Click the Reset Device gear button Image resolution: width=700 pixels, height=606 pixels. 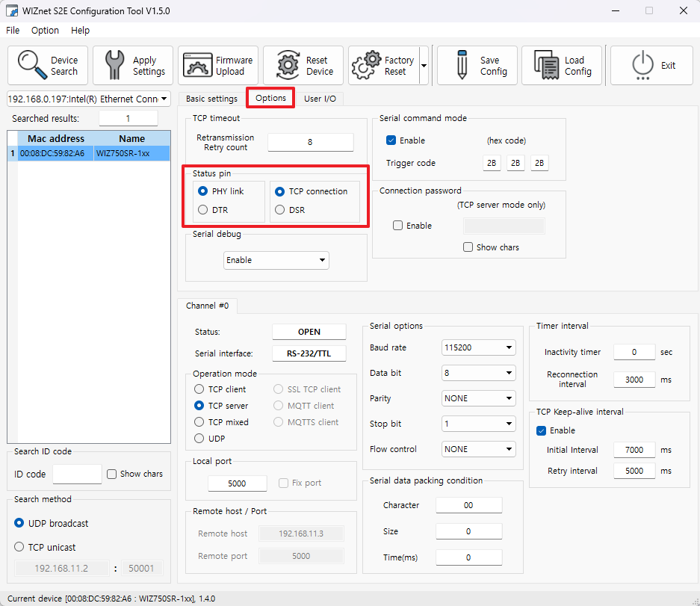pos(303,65)
